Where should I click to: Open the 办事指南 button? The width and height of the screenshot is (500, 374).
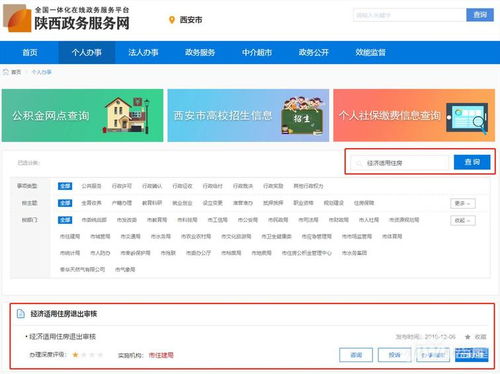tap(433, 355)
